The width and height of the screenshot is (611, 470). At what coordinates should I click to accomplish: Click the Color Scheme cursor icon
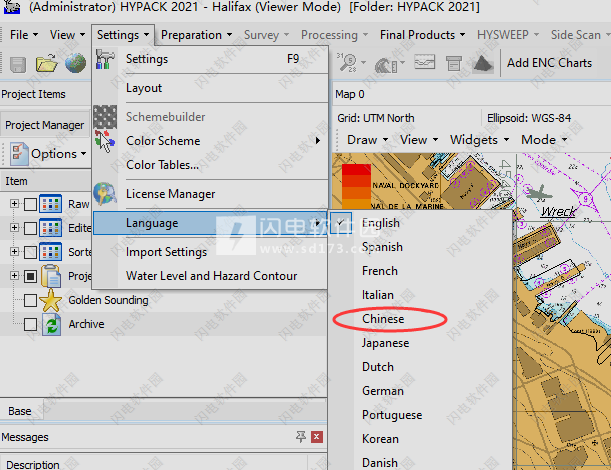tap(104, 141)
